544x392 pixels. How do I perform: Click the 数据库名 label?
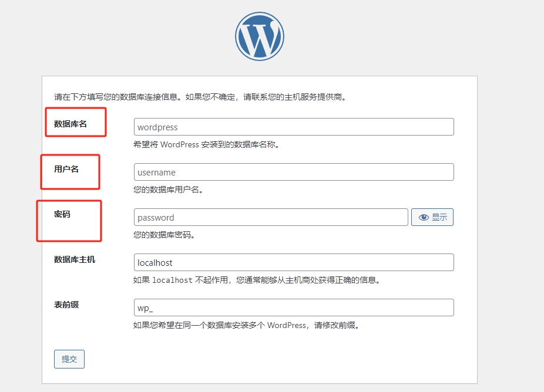(70, 124)
